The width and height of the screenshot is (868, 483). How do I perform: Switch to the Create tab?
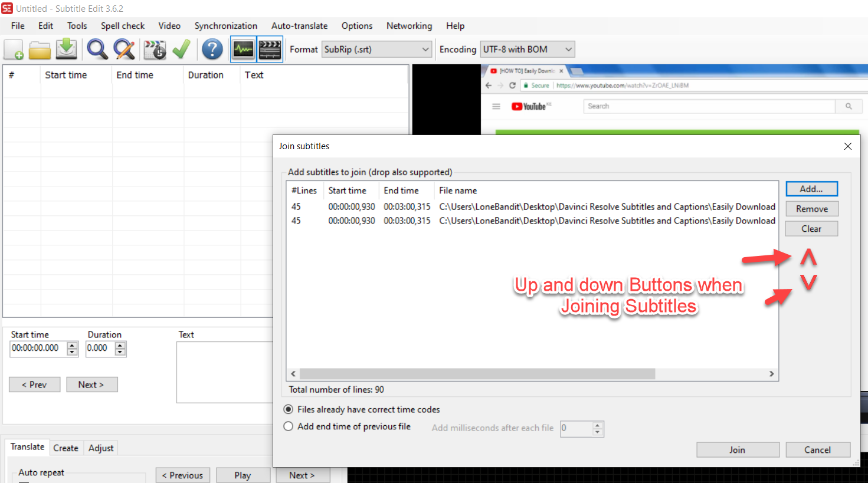[x=66, y=448]
